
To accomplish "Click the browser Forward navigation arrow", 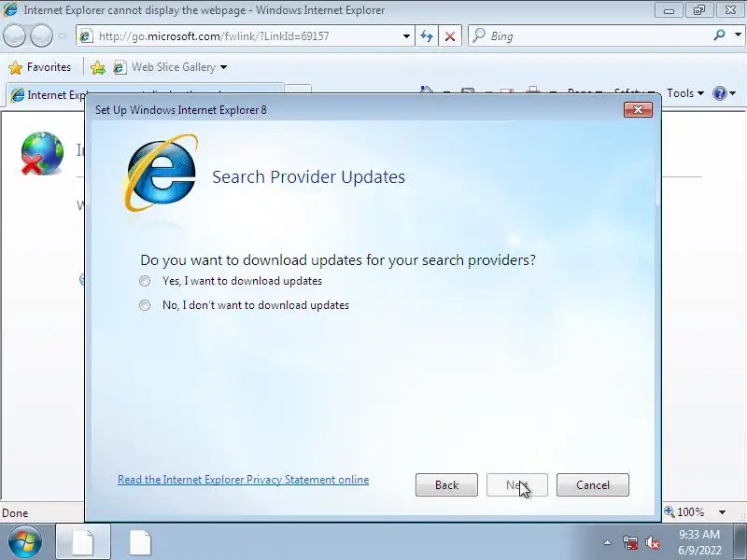I will tap(41, 35).
